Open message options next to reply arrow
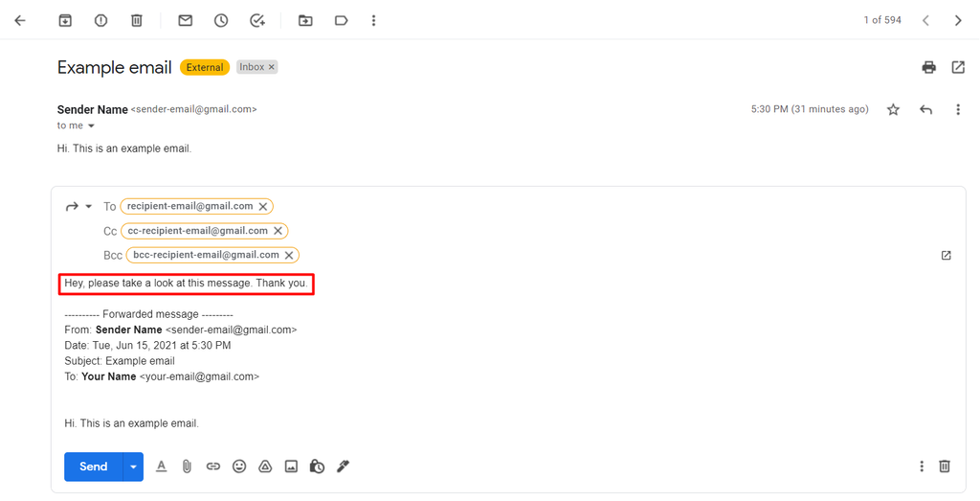This screenshot has width=980, height=501. 958,110
